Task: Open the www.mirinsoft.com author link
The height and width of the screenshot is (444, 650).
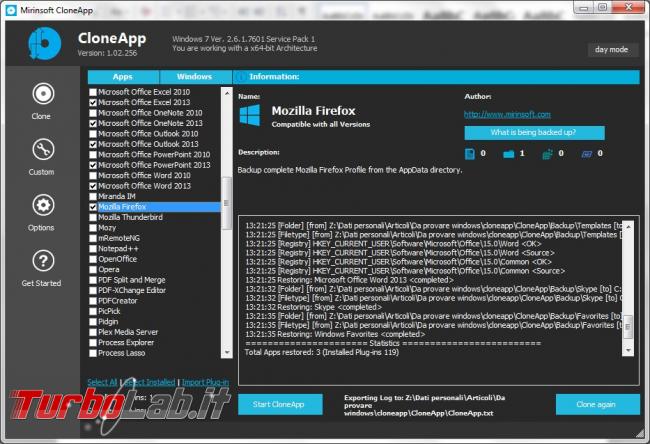Action: pyautogui.click(x=507, y=114)
